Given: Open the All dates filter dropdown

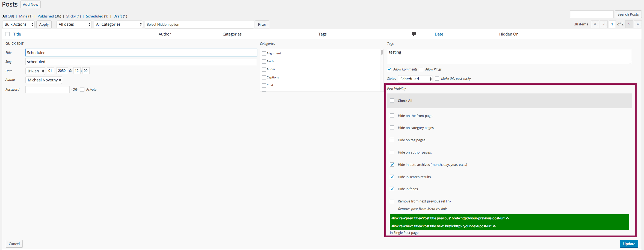Looking at the screenshot, I should pos(74,24).
